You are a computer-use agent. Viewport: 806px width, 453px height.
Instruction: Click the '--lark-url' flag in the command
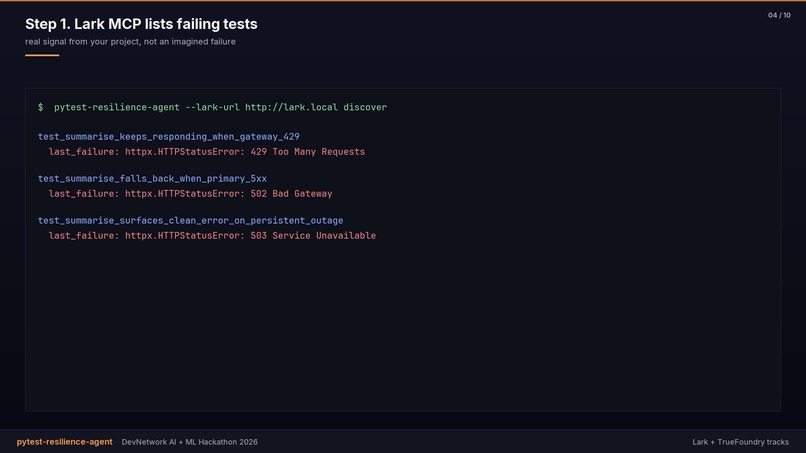(212, 107)
